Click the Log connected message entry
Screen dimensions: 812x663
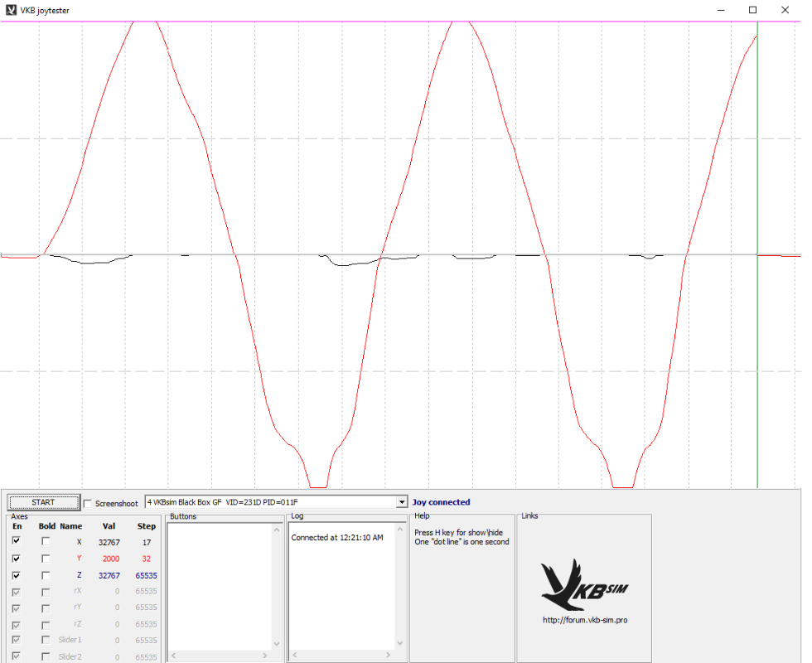coord(337,538)
